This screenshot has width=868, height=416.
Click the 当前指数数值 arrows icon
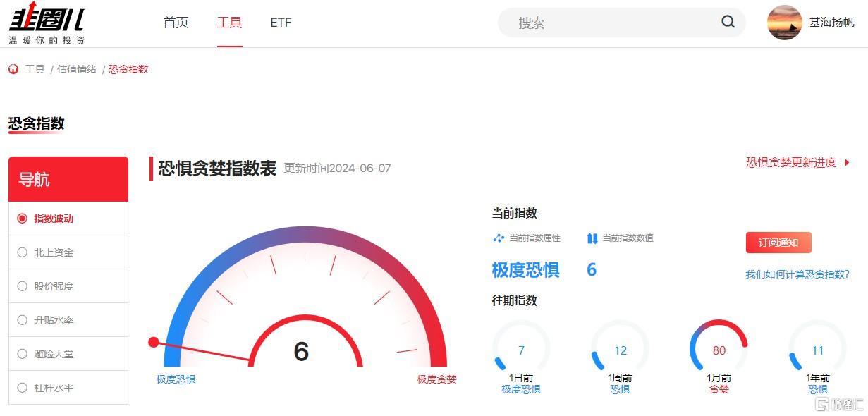[592, 238]
